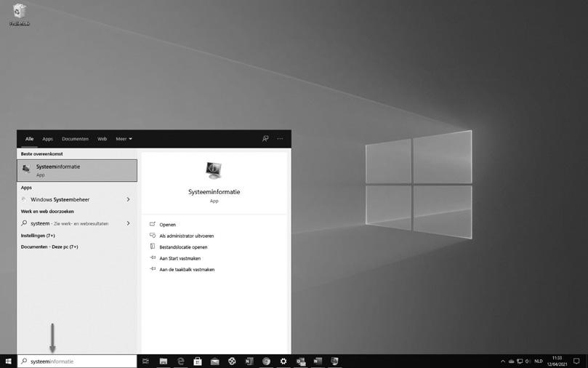Open the last pinned taskbar app icon
The width and height of the screenshot is (588, 368).
click(335, 361)
